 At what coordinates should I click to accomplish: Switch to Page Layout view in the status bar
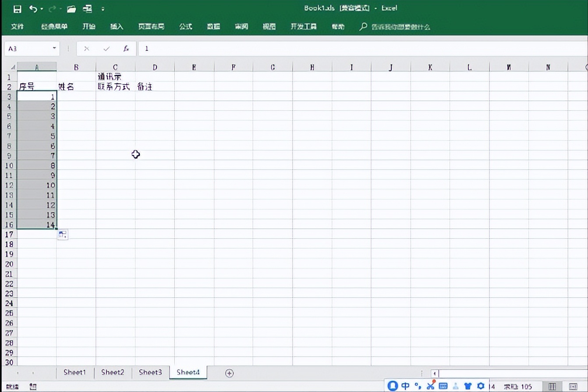[573, 387]
